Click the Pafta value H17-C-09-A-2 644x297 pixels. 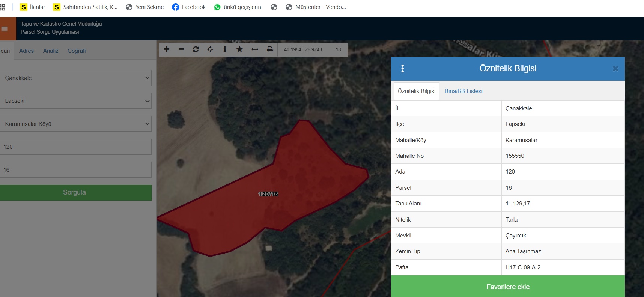point(523,267)
